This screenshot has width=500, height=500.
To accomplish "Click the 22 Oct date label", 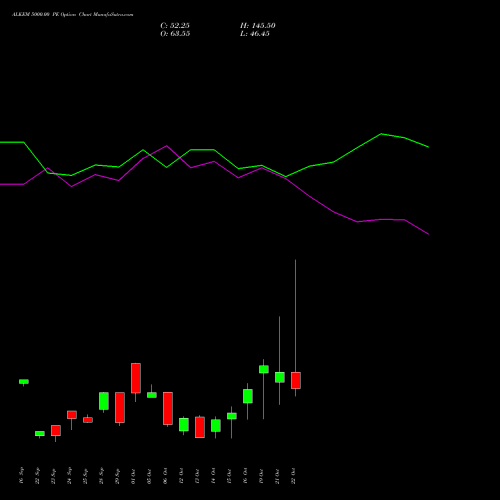I will tap(294, 476).
